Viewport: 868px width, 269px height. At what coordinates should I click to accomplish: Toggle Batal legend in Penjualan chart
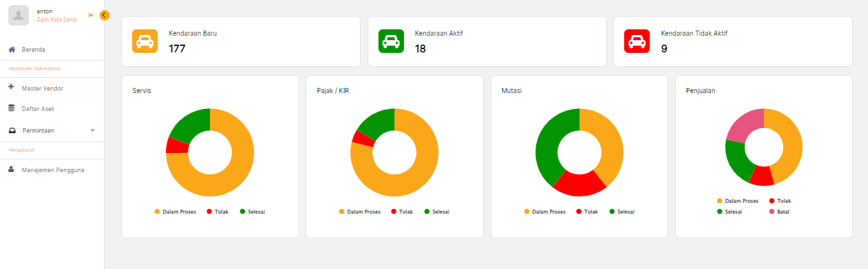pyautogui.click(x=779, y=212)
